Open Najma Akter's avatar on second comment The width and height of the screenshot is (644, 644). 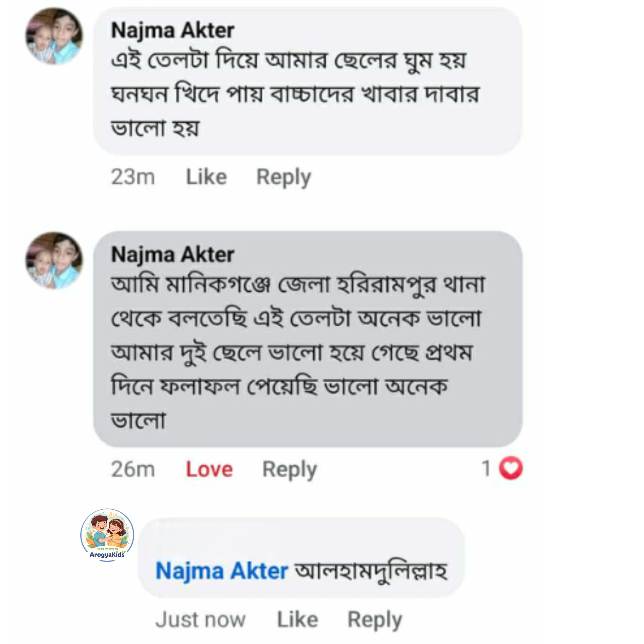tap(54, 260)
